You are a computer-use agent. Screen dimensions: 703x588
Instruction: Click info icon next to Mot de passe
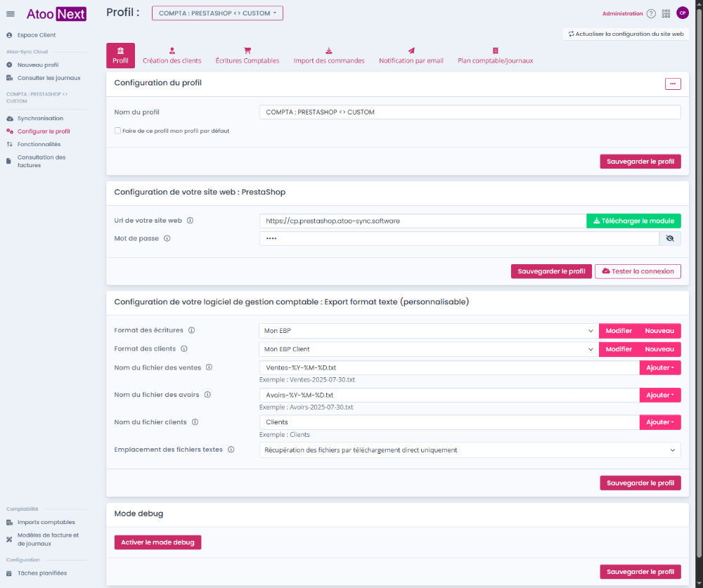(x=167, y=238)
